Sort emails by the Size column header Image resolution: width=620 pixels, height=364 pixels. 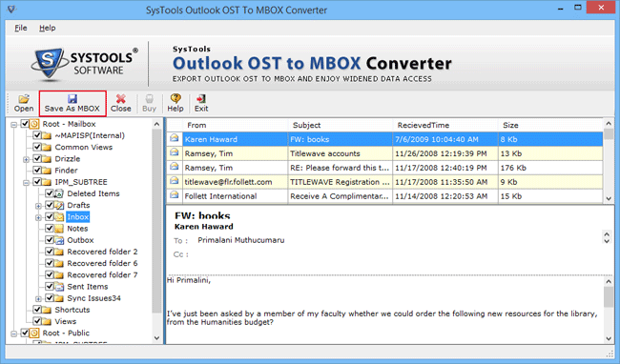[x=550, y=125]
